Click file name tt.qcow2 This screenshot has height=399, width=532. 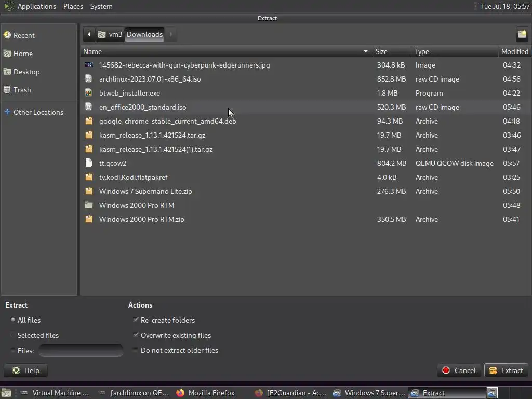click(113, 163)
